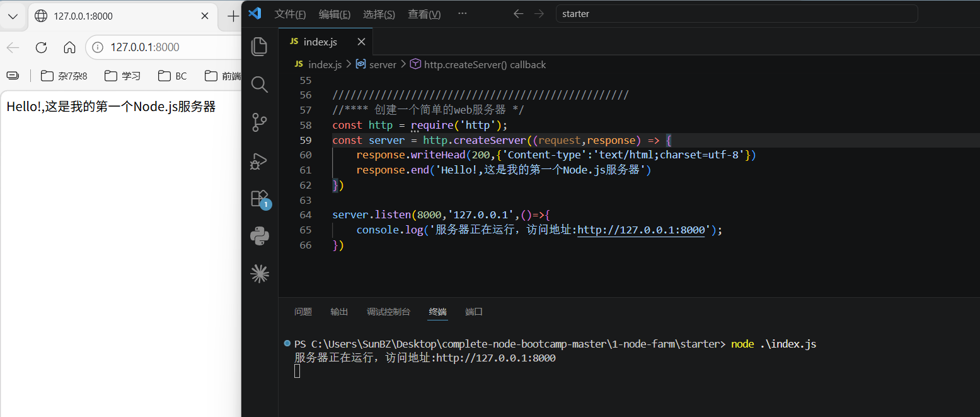Open browser tab list chevron
The image size is (980, 417).
click(13, 16)
